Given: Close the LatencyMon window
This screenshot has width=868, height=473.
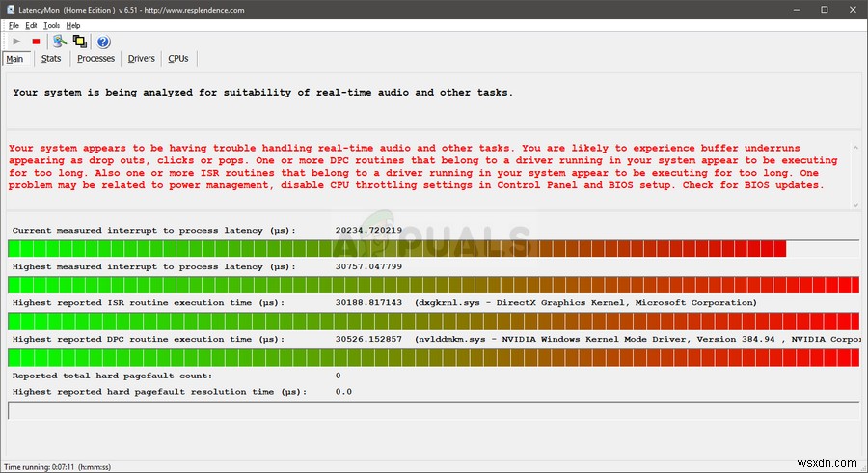Looking at the screenshot, I should click(x=853, y=10).
